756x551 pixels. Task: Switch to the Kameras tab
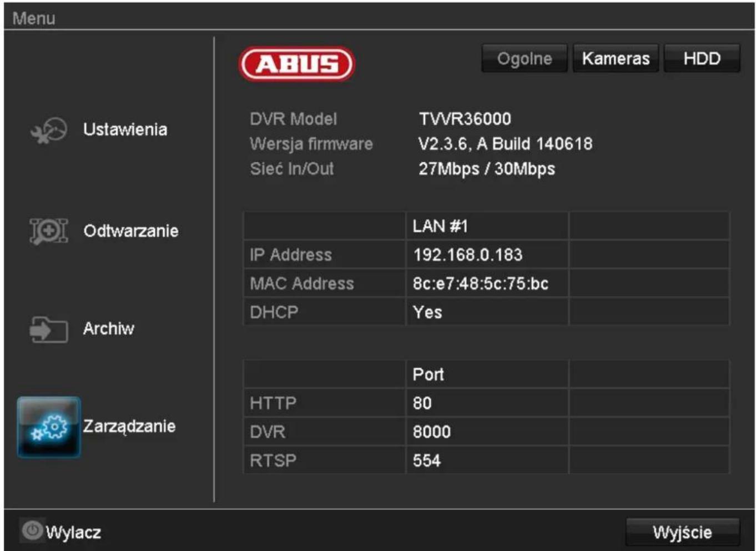click(x=616, y=58)
